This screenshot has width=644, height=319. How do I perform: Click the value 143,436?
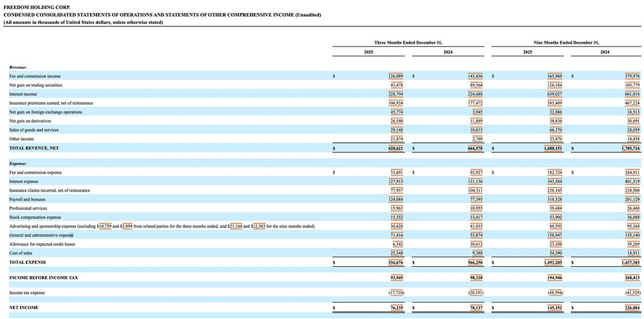(x=474, y=76)
